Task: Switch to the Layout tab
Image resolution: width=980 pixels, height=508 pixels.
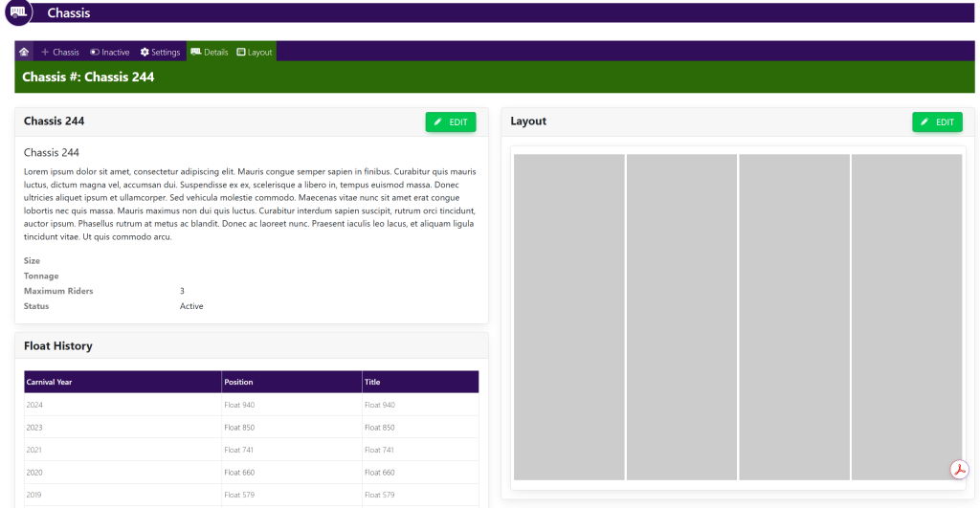Action: coord(255,52)
